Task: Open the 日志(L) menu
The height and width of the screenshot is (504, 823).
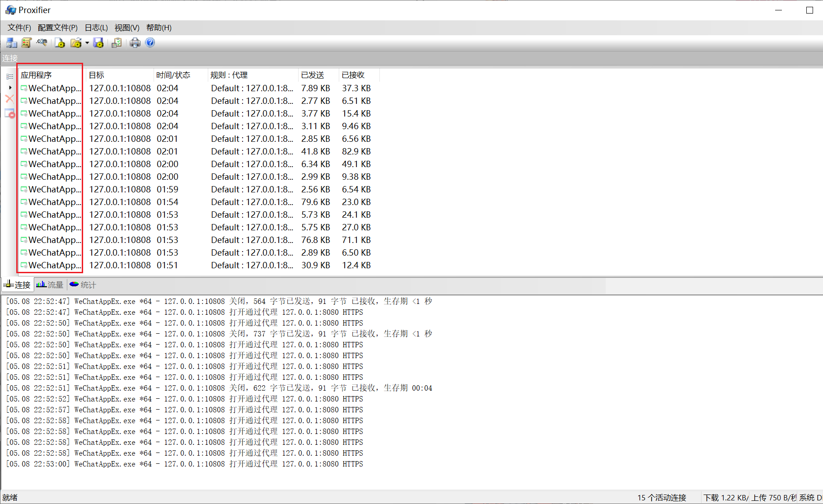Action: click(x=95, y=28)
